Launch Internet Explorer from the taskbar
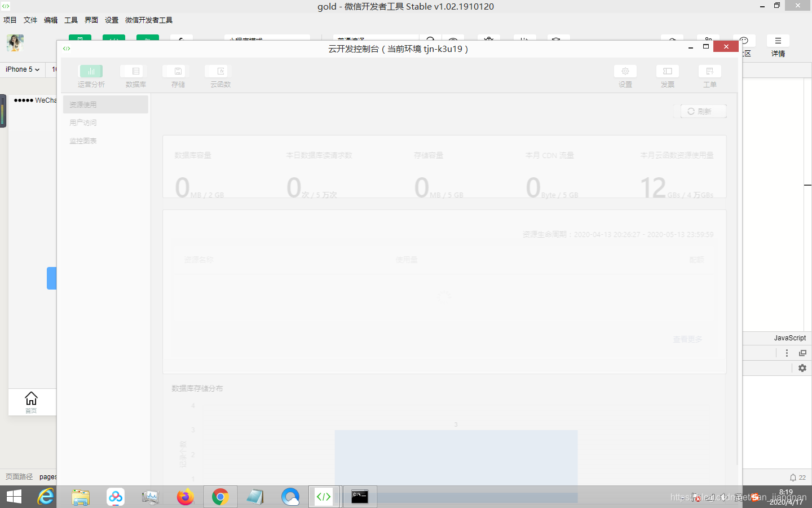 click(46, 497)
